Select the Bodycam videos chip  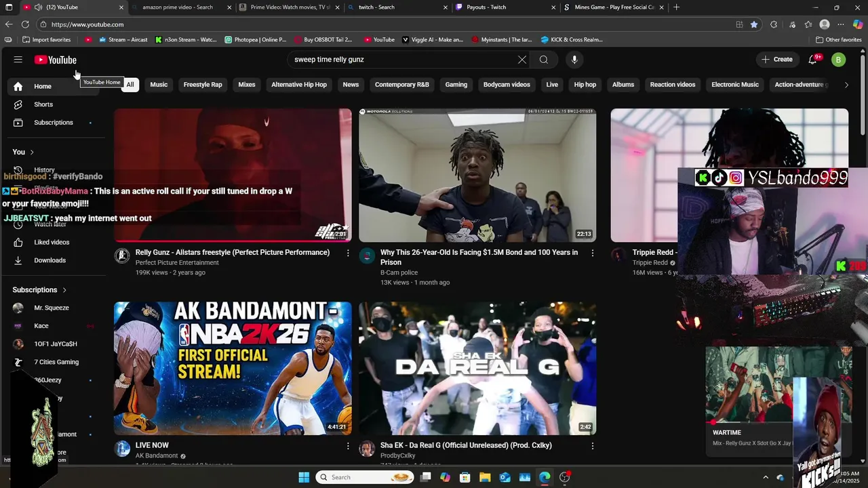507,85
